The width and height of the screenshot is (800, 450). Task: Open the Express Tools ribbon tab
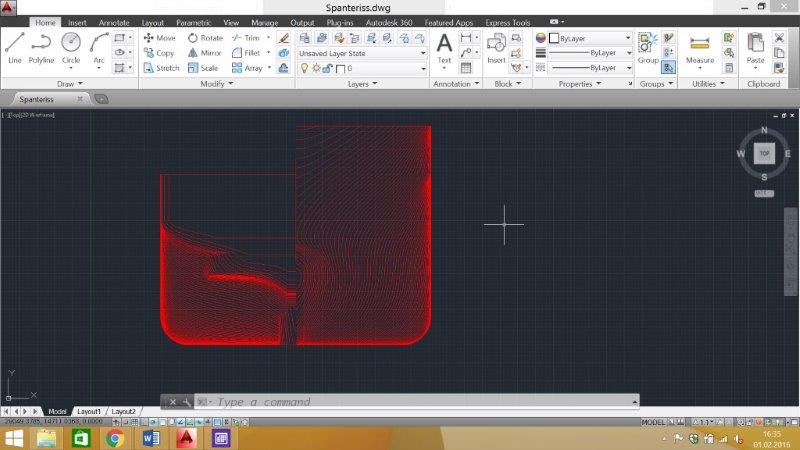point(508,22)
